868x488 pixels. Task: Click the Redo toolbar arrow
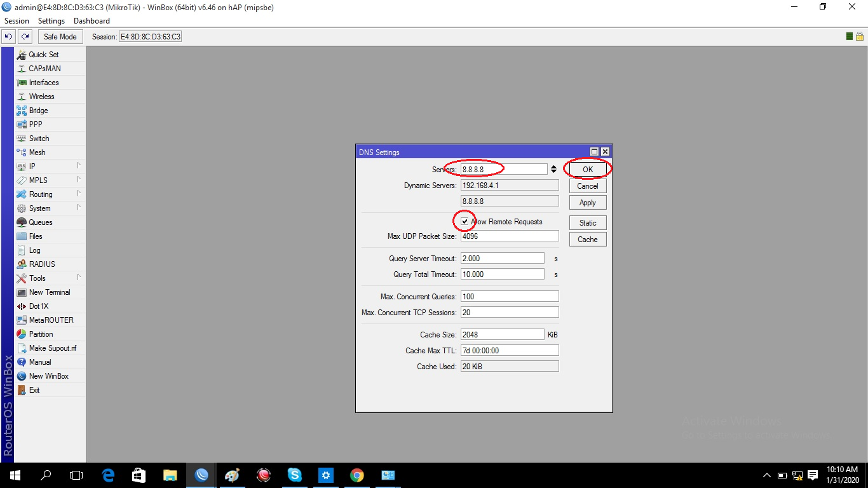(x=25, y=37)
